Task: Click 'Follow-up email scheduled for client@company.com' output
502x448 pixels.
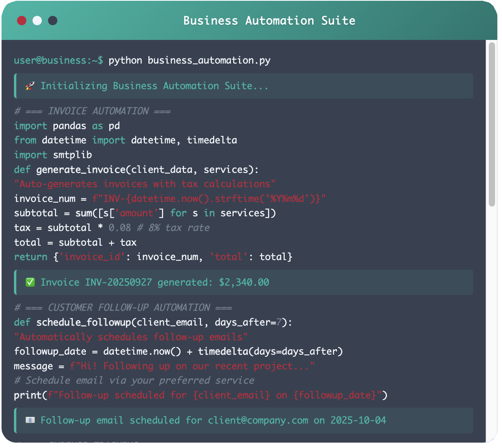Action: coord(213,420)
